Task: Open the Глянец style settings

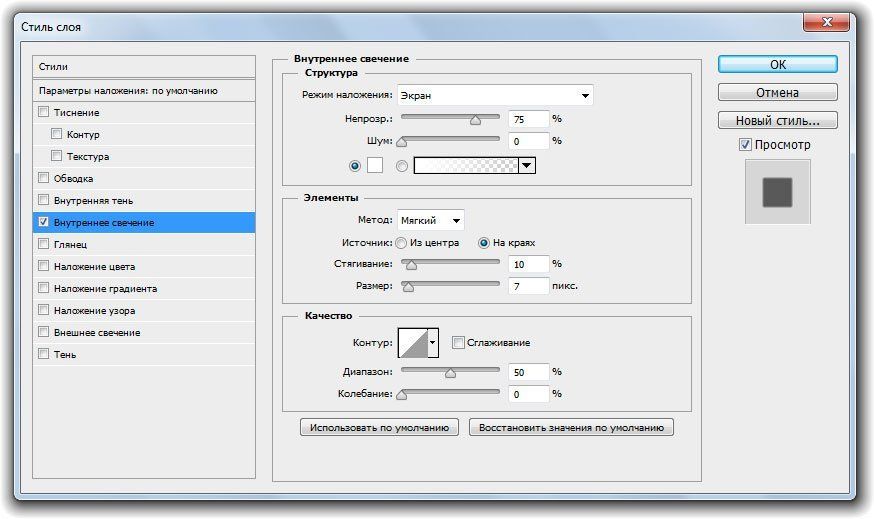Action: click(70, 244)
